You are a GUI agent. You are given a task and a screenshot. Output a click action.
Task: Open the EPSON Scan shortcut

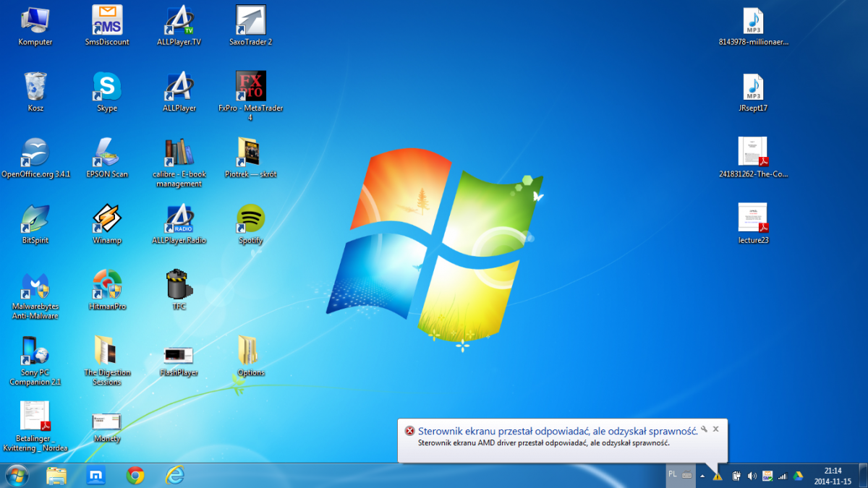click(107, 158)
